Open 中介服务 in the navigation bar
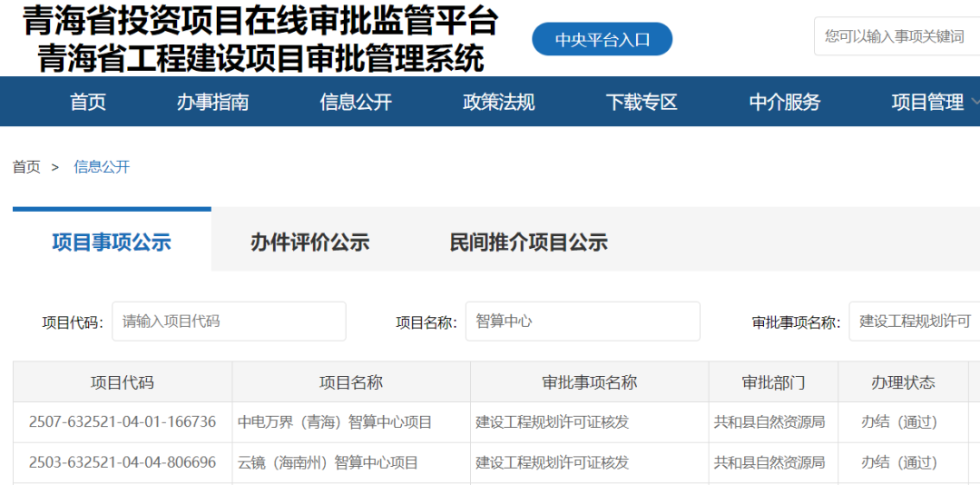The width and height of the screenshot is (980, 485). coord(784,103)
